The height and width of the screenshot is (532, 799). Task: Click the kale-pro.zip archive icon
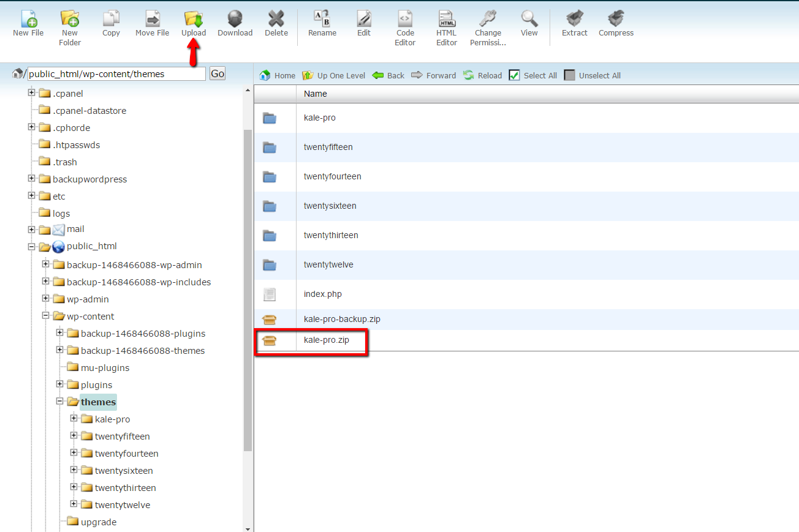[270, 341]
